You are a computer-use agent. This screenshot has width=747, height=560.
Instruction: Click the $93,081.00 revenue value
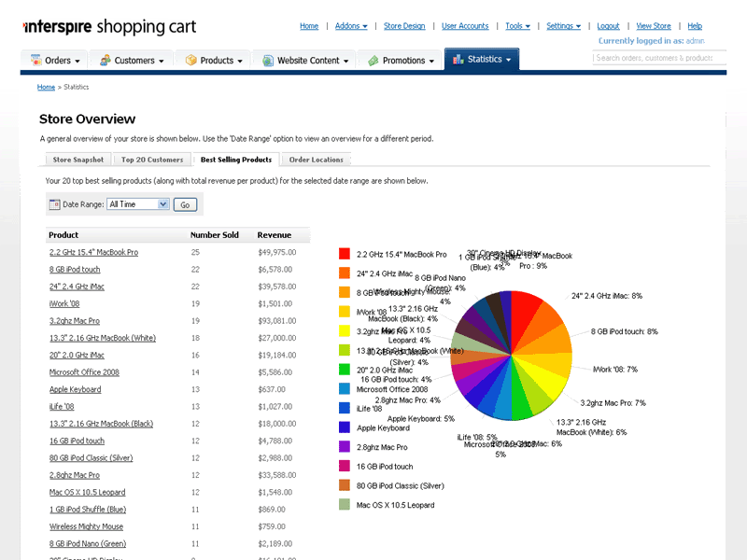[277, 321]
